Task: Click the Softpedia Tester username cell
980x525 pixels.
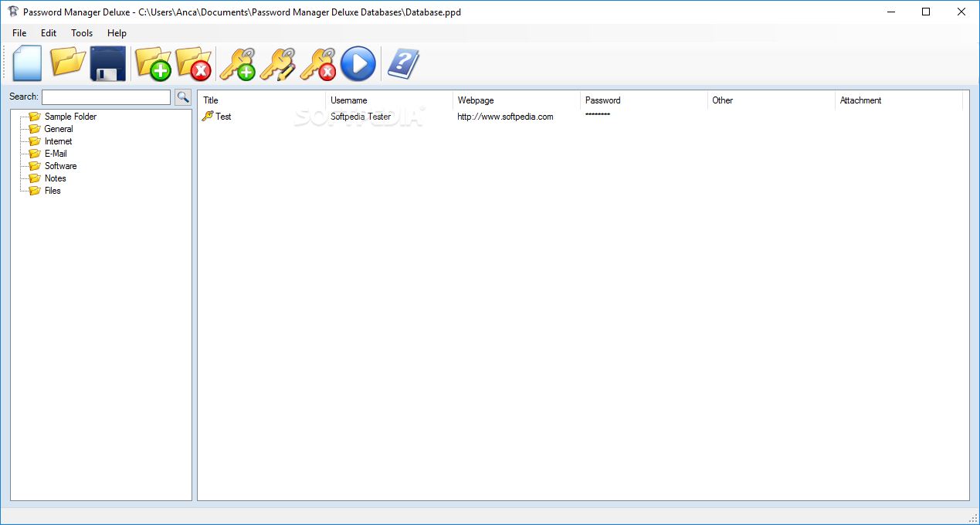Action: 361,117
